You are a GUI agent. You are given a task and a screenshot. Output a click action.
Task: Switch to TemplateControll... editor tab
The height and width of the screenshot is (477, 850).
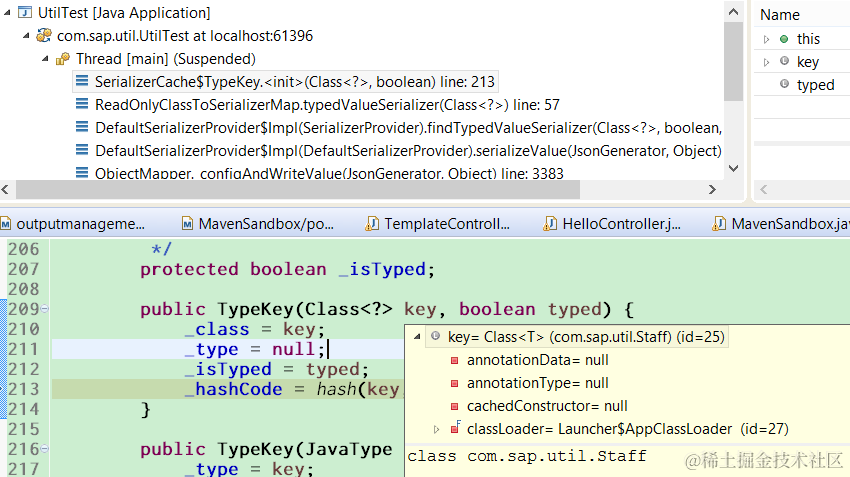(x=437, y=224)
